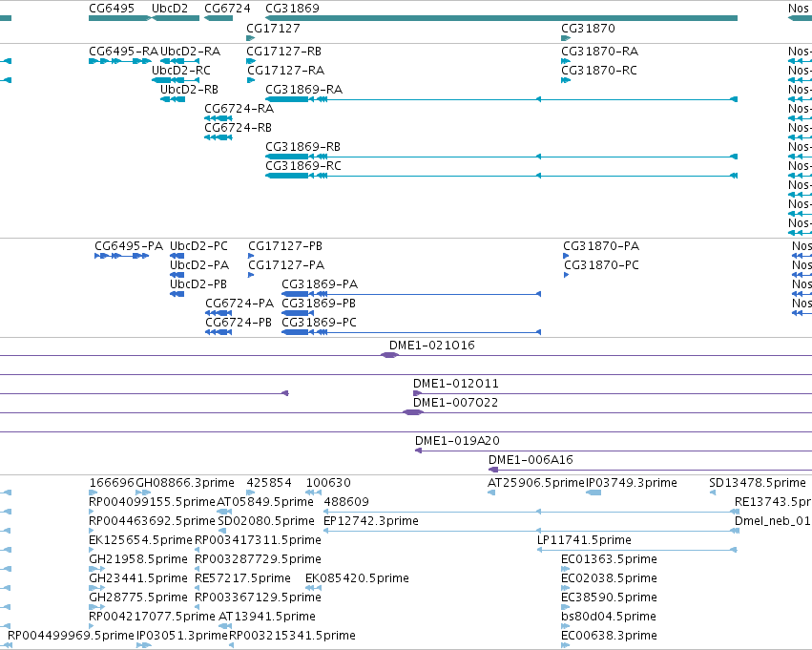The image size is (812, 650).
Task: Click the purple DME1-007O22 feature glyph
Action: coord(413,412)
